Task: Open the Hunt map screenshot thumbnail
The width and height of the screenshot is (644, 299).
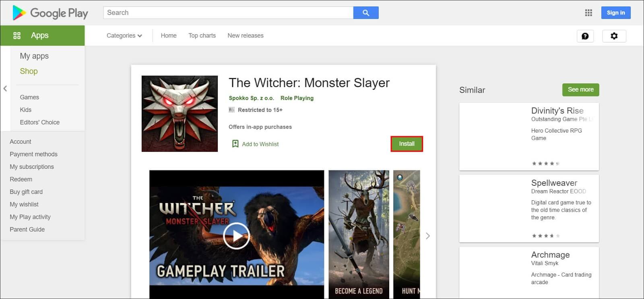Action: click(407, 235)
